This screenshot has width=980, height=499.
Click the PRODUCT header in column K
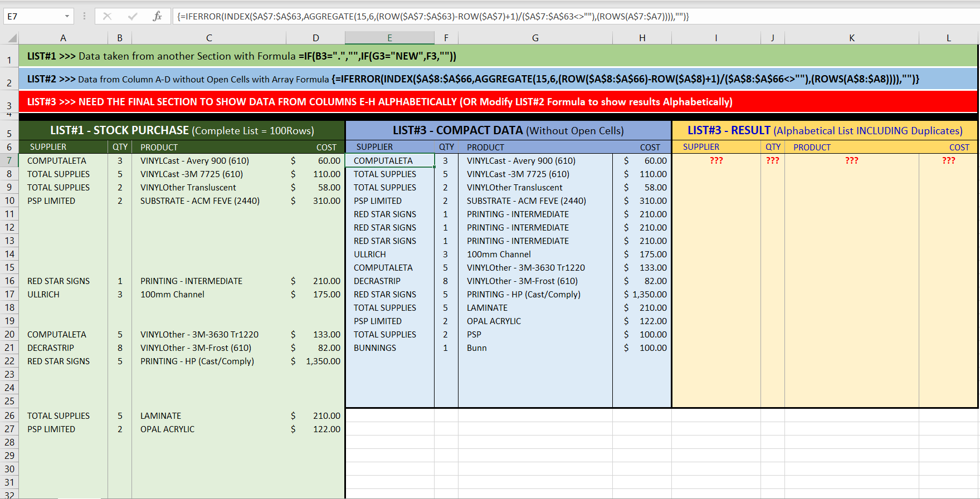[812, 147]
